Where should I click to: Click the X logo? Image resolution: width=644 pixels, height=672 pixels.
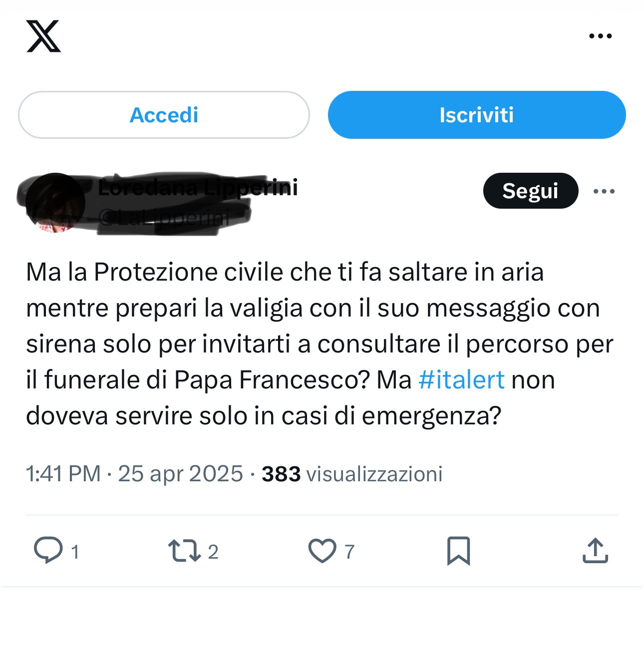(43, 36)
